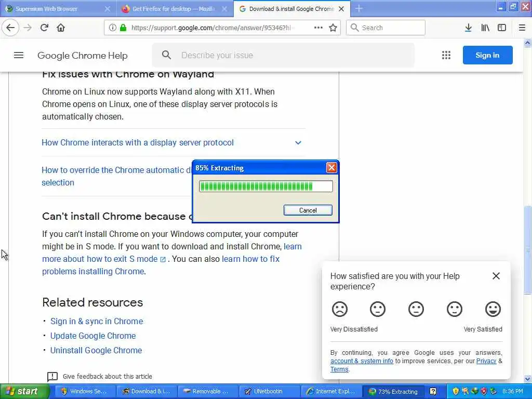
Task: Open the S mode external link icon
Action: pos(163,260)
